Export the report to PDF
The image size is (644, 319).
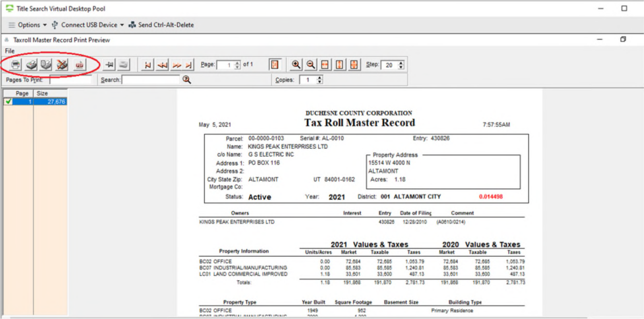[x=79, y=64]
